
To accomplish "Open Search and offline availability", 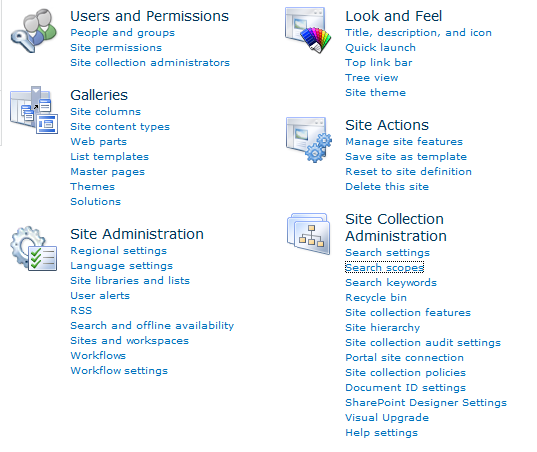I will point(152,326).
